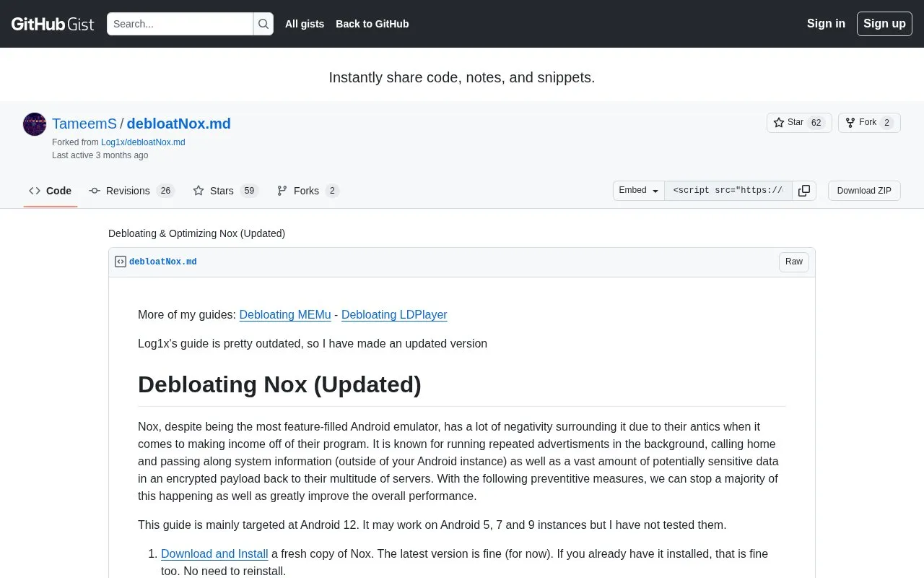The width and height of the screenshot is (924, 578).
Task: Click Download ZIP button
Action: click(x=864, y=191)
